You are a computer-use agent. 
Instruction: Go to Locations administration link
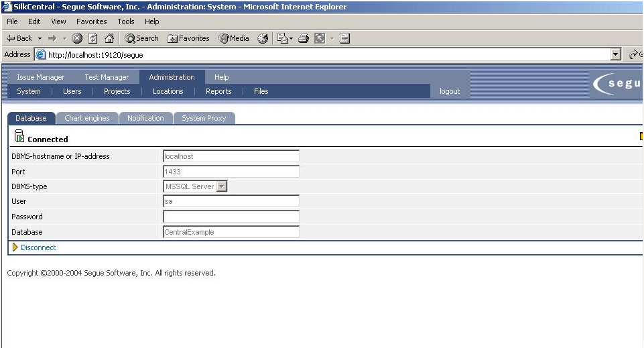[x=168, y=91]
